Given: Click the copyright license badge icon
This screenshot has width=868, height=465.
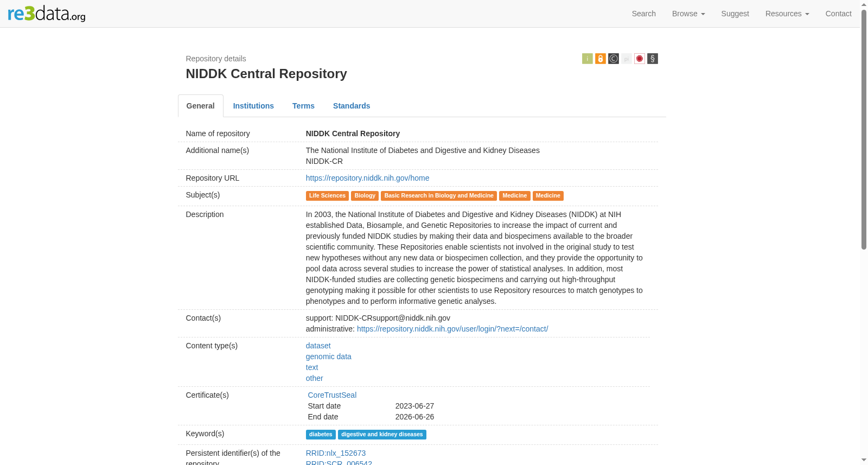Looking at the screenshot, I should tap(614, 59).
